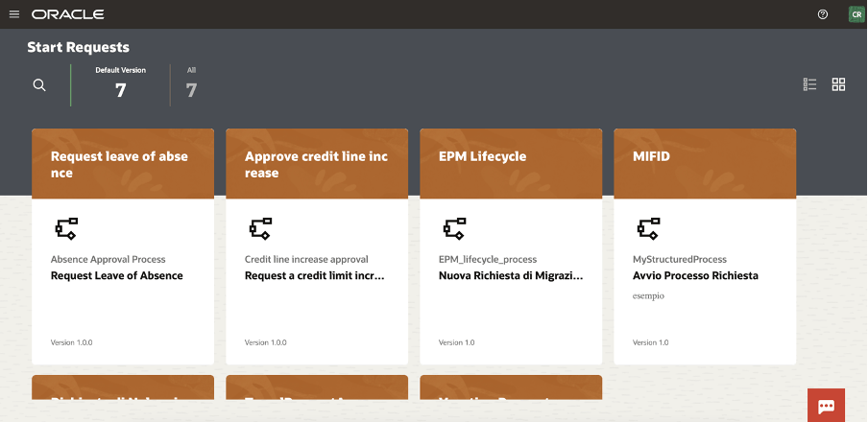868x422 pixels.
Task: Click process icon on EPM_lifecycle_process card
Action: 454,228
